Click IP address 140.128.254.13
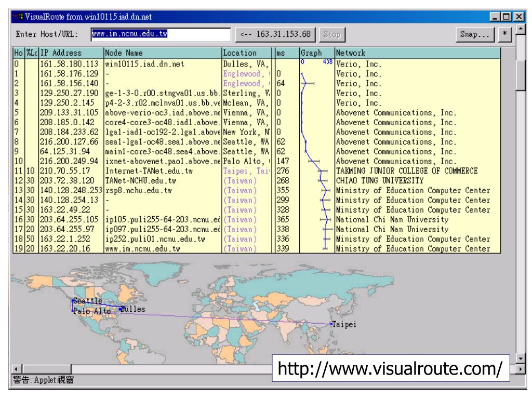 coord(69,200)
